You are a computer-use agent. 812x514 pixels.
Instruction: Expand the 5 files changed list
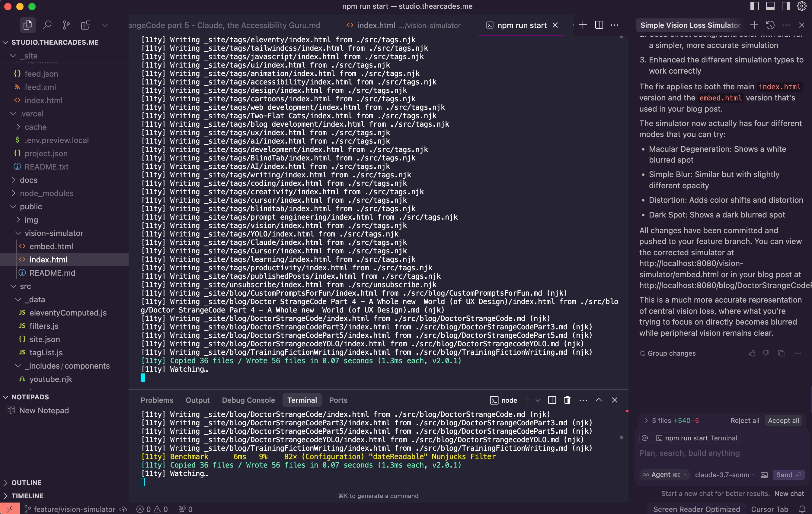[x=646, y=420]
